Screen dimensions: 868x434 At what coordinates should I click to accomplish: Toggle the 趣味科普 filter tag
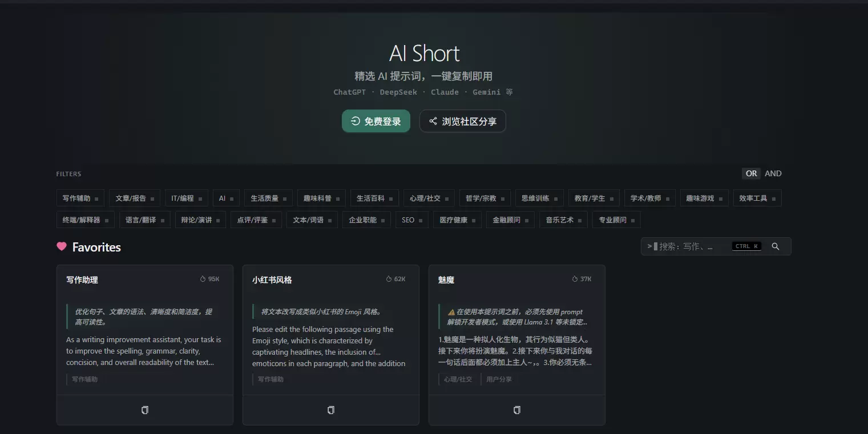tap(321, 198)
